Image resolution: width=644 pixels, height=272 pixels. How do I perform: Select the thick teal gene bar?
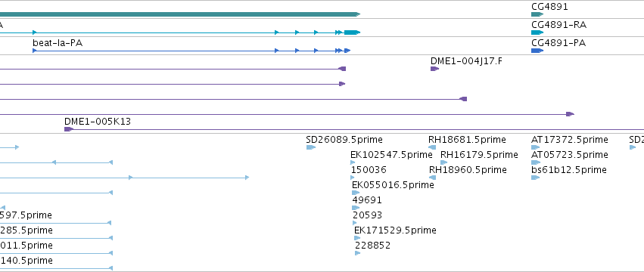[180, 14]
